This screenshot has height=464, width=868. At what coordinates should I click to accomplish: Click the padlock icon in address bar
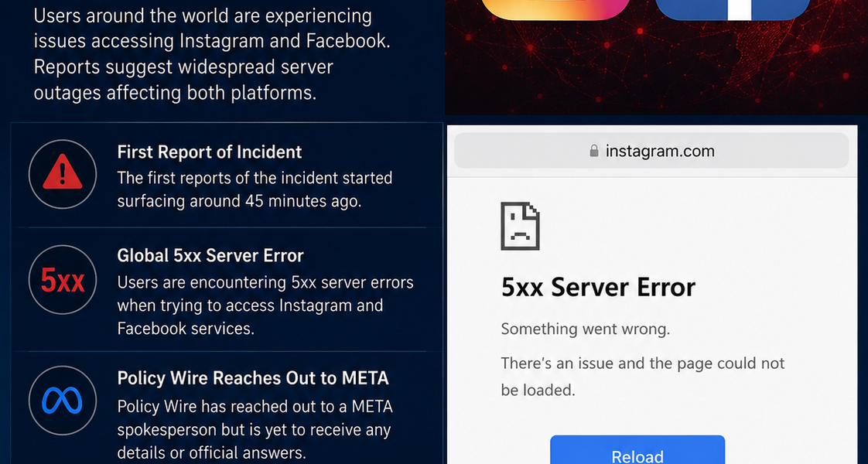(594, 151)
